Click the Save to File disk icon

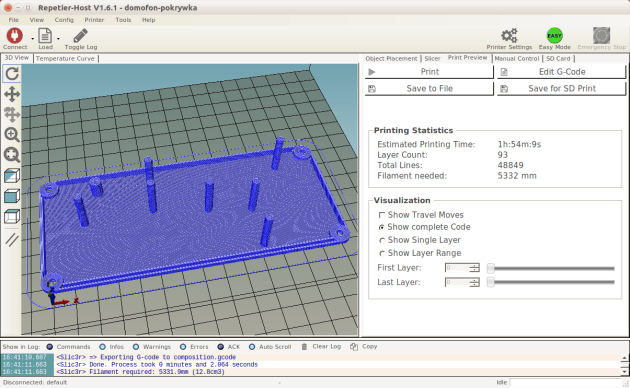[372, 89]
